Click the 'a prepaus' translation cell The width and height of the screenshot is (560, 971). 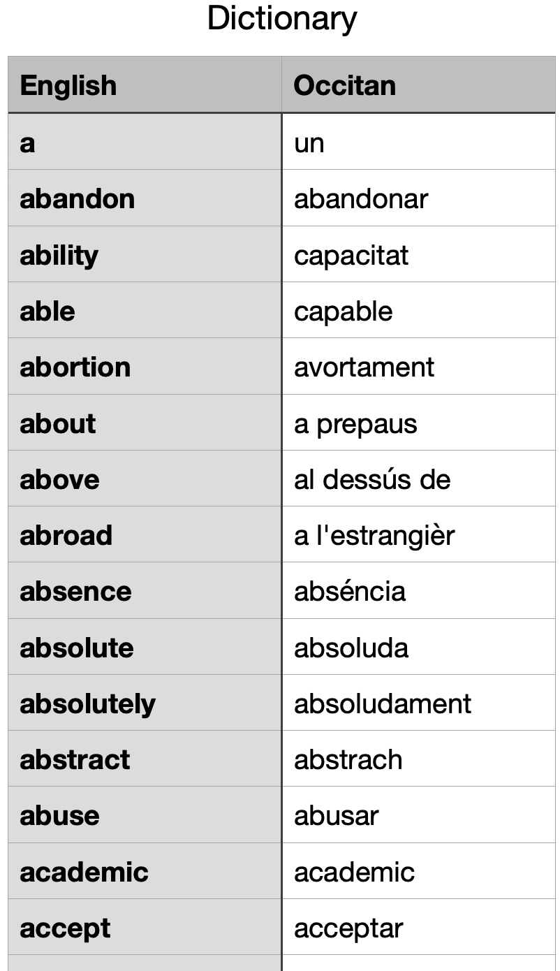click(x=355, y=423)
